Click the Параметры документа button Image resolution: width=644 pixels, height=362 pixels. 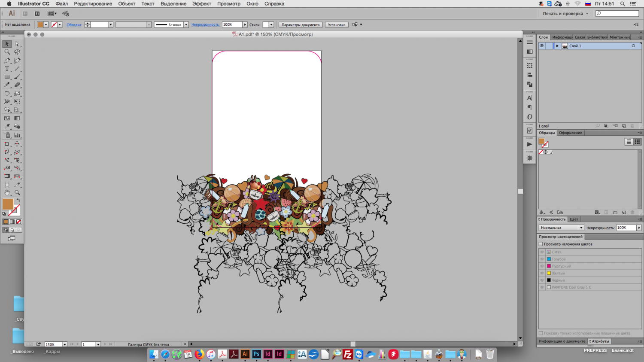pyautogui.click(x=301, y=25)
